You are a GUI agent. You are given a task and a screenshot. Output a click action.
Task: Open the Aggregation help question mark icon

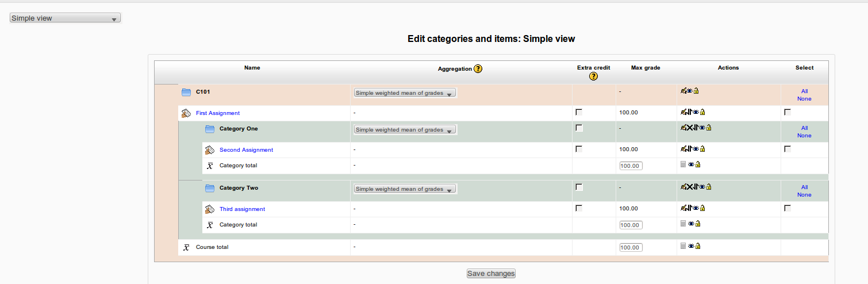click(478, 68)
